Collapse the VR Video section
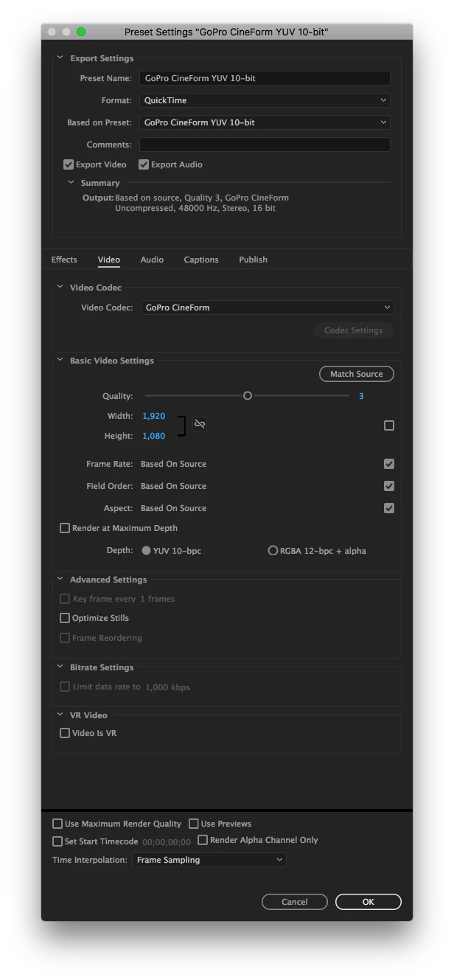 point(60,715)
